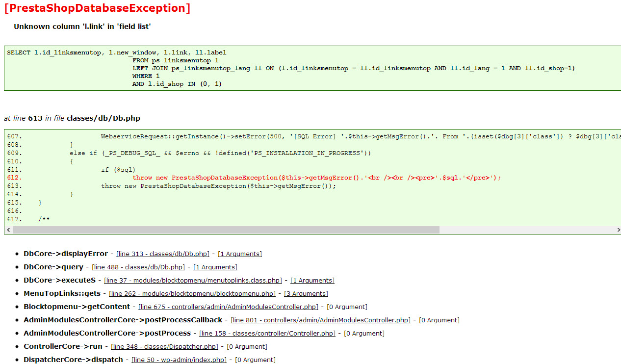Click the PrestaShopDatabaseException heading

[97, 8]
